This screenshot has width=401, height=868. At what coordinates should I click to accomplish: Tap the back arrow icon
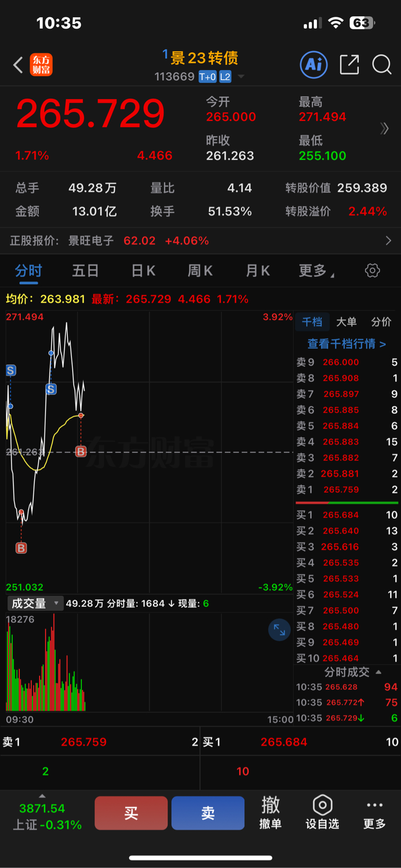tap(18, 65)
